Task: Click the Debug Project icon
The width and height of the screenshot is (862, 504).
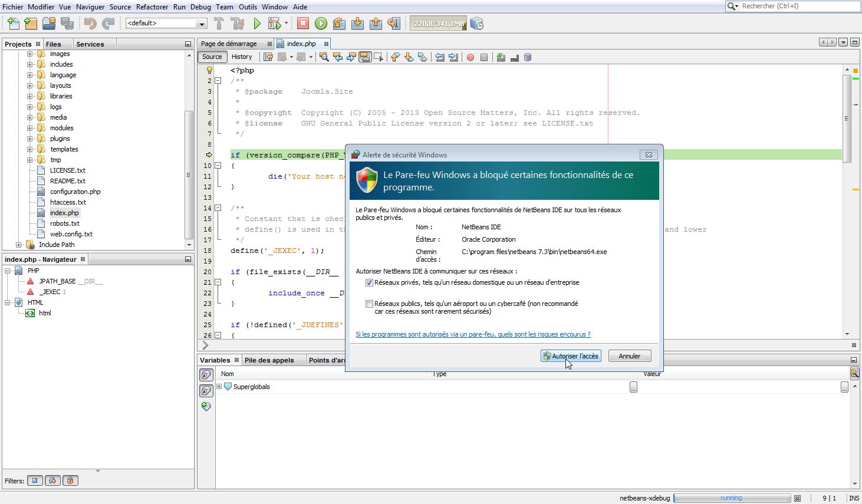Action: pyautogui.click(x=274, y=24)
